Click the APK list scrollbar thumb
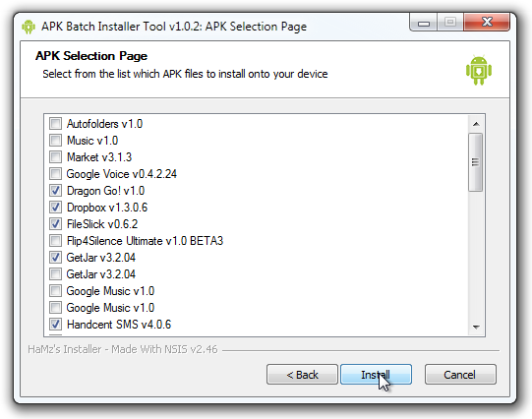This screenshot has height=419, width=532. (476, 162)
